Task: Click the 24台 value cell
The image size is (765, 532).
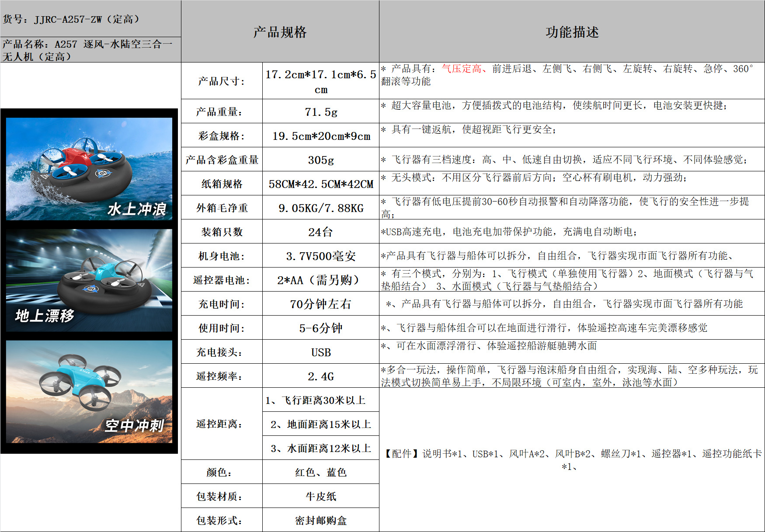Action: pyautogui.click(x=321, y=232)
